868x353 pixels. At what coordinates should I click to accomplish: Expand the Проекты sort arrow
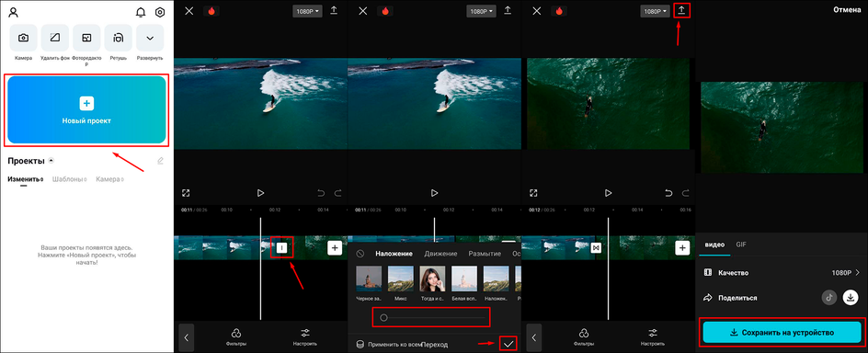51,161
